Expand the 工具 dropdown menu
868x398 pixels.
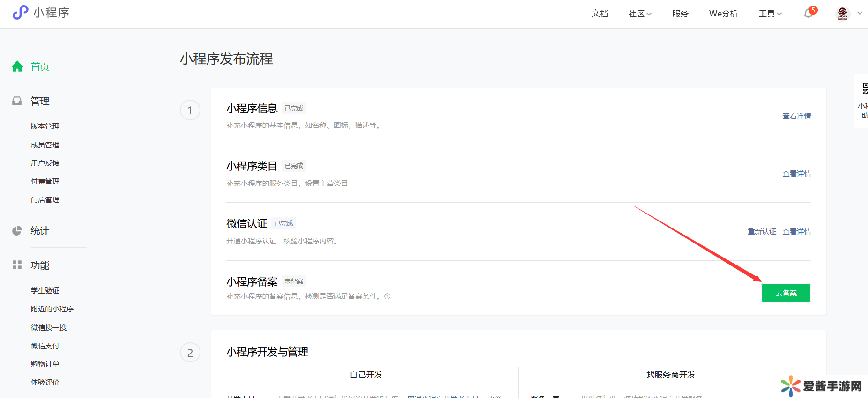770,14
